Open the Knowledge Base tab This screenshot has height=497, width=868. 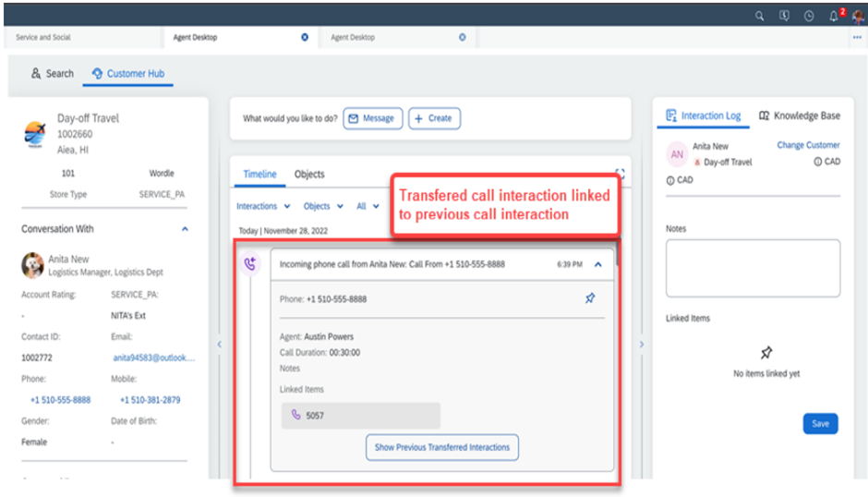[799, 116]
